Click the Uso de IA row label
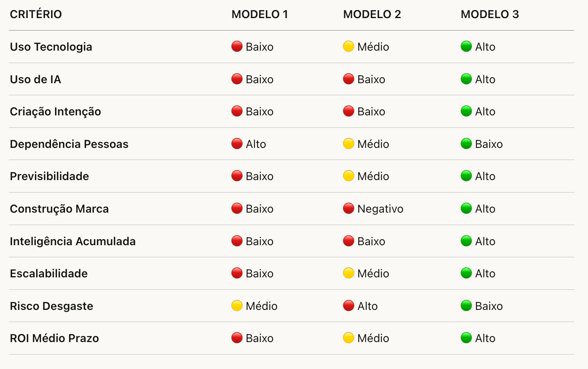This screenshot has height=369, width=588. click(35, 79)
